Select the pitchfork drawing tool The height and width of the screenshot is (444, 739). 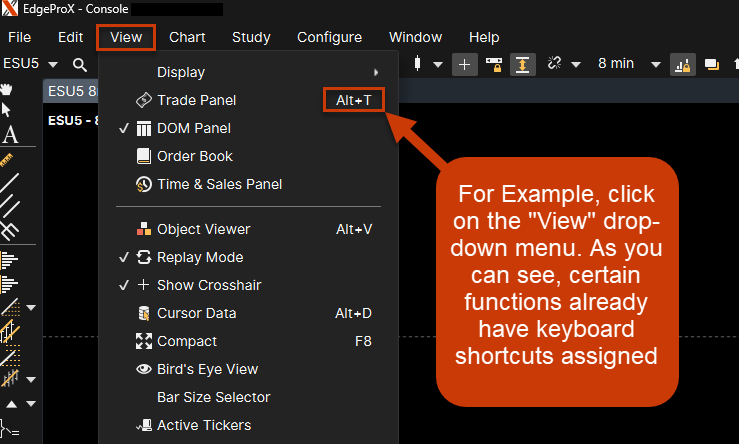tap(10, 231)
